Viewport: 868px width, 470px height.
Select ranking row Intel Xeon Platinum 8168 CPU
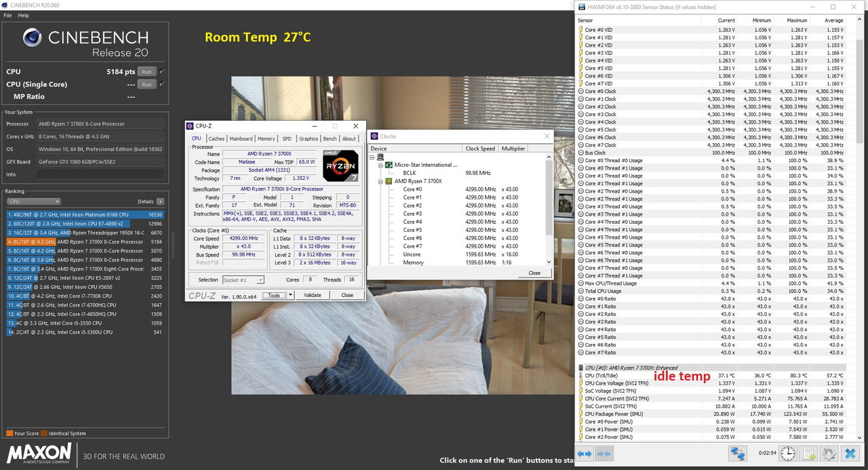coord(85,214)
